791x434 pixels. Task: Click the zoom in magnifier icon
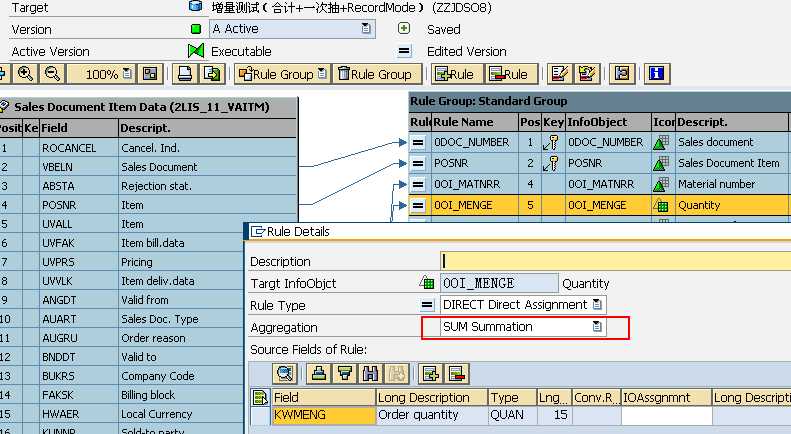click(25, 74)
